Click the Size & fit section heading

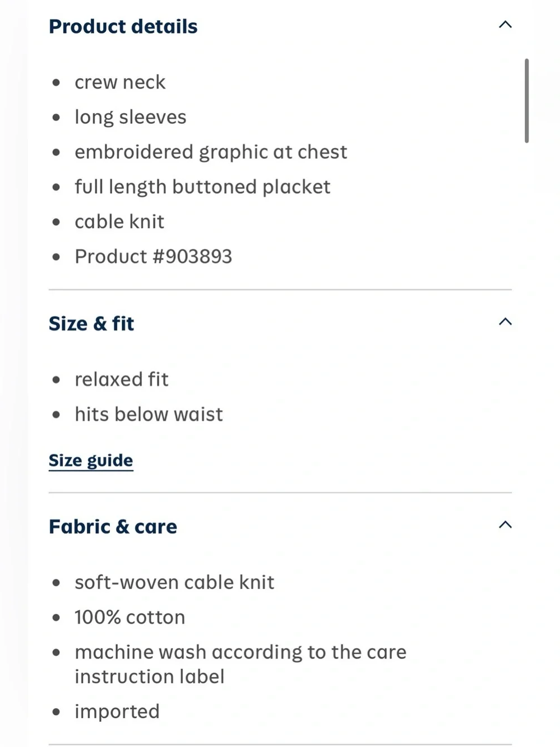[91, 323]
